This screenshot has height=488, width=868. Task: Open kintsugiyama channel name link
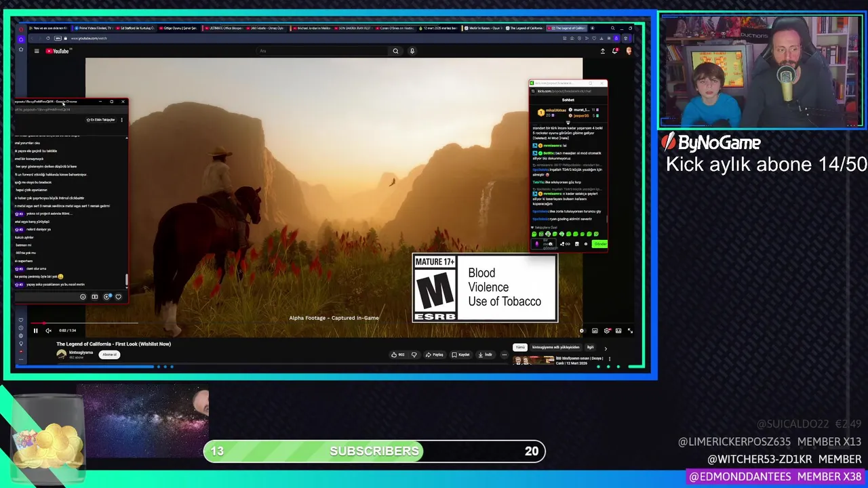click(x=81, y=352)
